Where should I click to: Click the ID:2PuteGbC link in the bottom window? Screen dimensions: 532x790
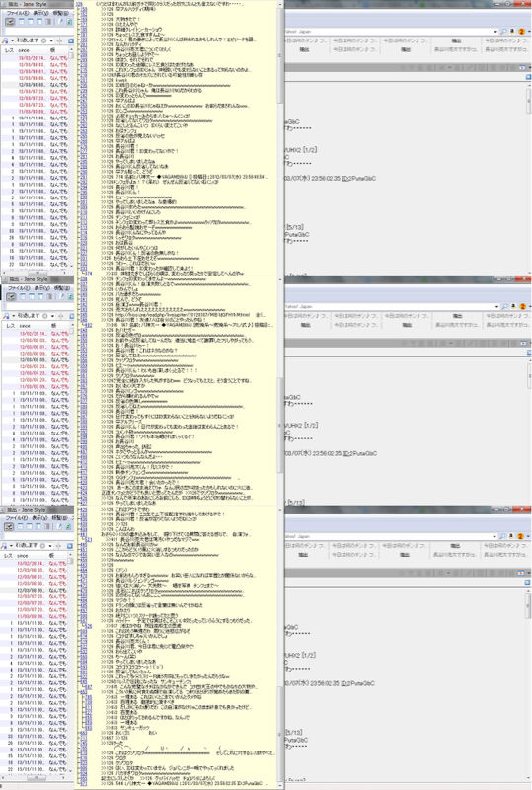[358, 683]
